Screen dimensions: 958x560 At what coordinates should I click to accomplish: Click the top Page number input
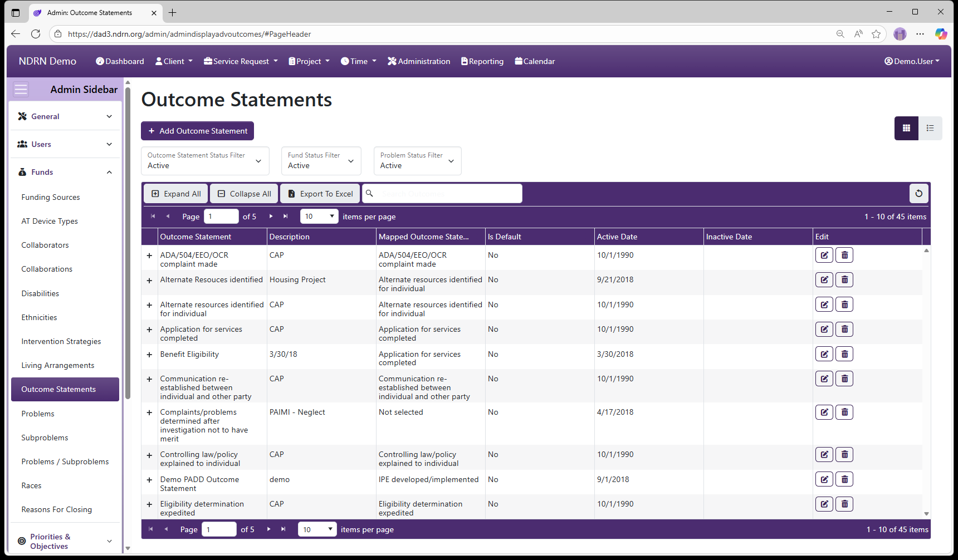coord(221,217)
